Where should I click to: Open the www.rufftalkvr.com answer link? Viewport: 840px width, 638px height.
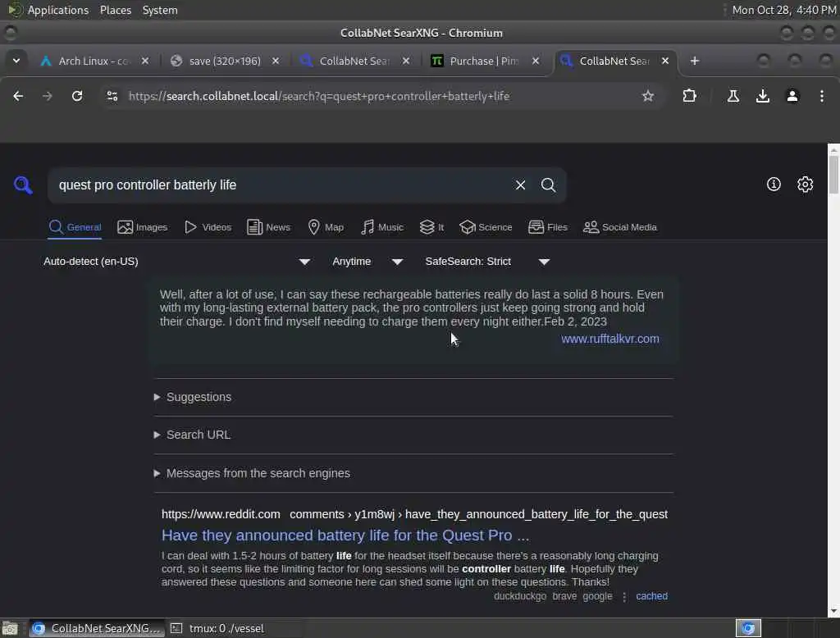[x=610, y=339]
